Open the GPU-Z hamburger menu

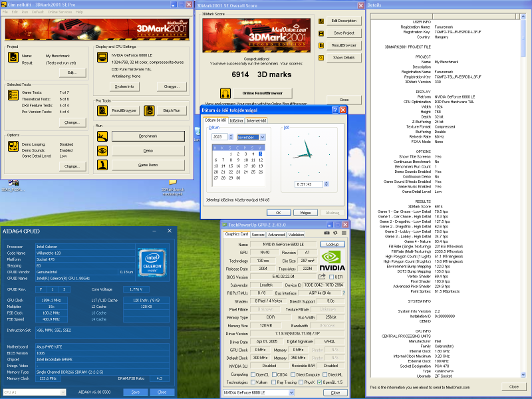(x=344, y=233)
